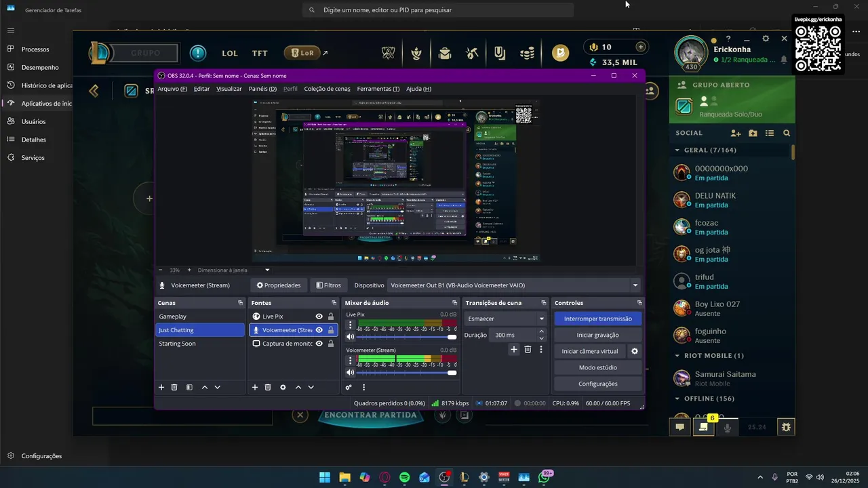Click Task Manager search field
The width and height of the screenshot is (868, 488).
pyautogui.click(x=438, y=10)
